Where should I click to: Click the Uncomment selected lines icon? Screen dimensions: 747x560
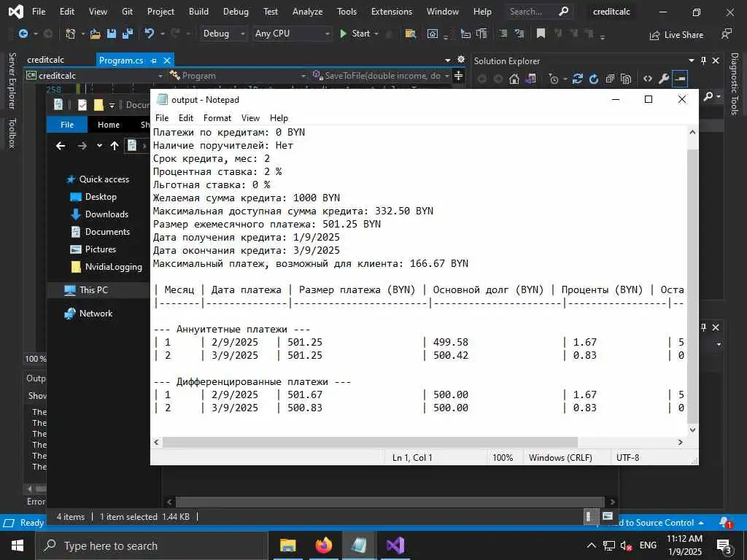pyautogui.click(x=519, y=34)
